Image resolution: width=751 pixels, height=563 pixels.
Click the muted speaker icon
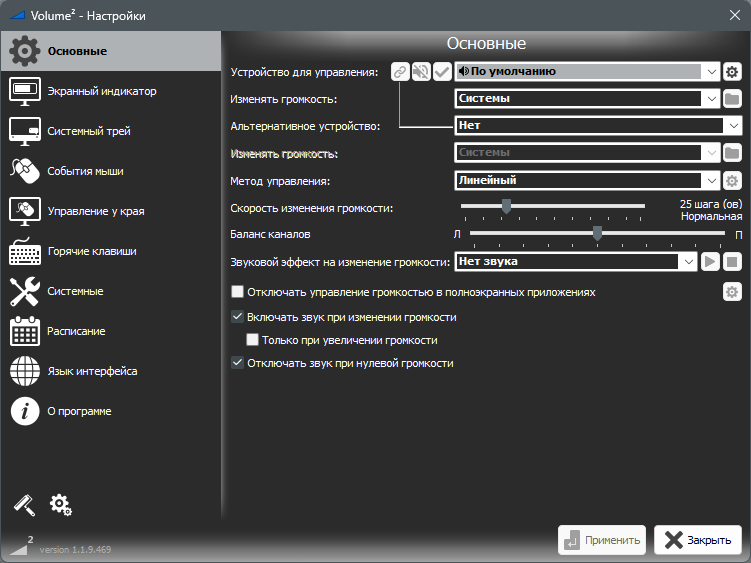point(421,72)
